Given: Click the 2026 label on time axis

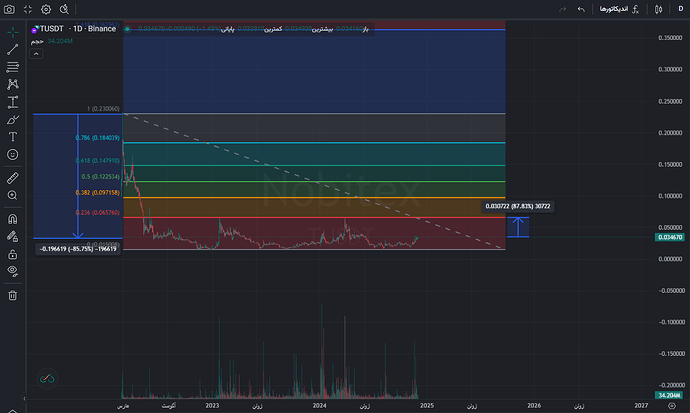Looking at the screenshot, I should [x=534, y=406].
